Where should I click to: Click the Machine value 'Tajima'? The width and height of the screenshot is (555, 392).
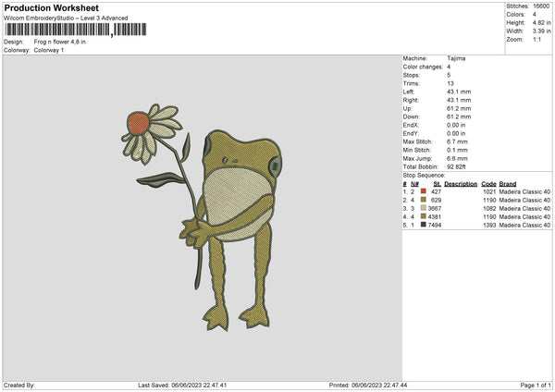(x=456, y=58)
